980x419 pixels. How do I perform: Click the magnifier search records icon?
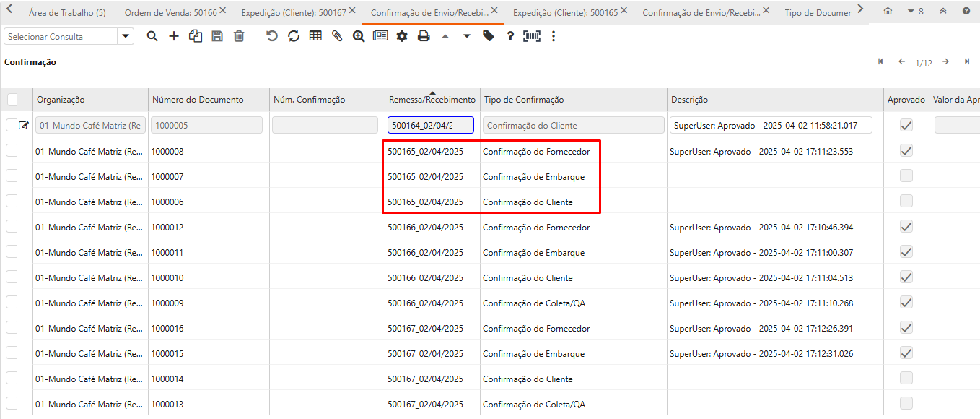[152, 36]
